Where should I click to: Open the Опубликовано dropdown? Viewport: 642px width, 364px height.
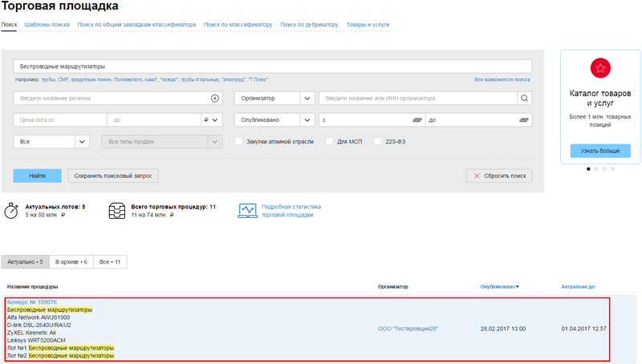click(274, 120)
